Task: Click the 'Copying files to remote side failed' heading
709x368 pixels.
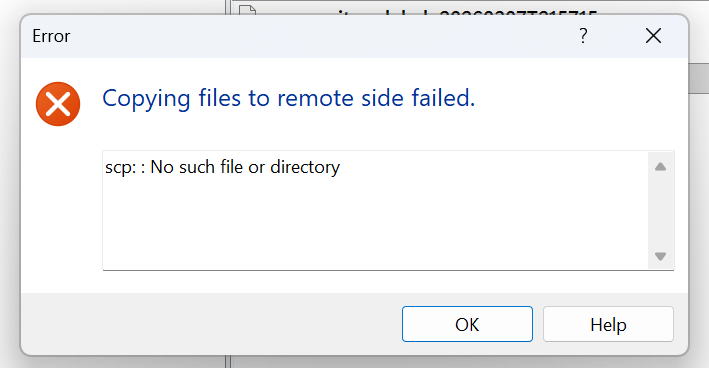Action: click(x=288, y=98)
